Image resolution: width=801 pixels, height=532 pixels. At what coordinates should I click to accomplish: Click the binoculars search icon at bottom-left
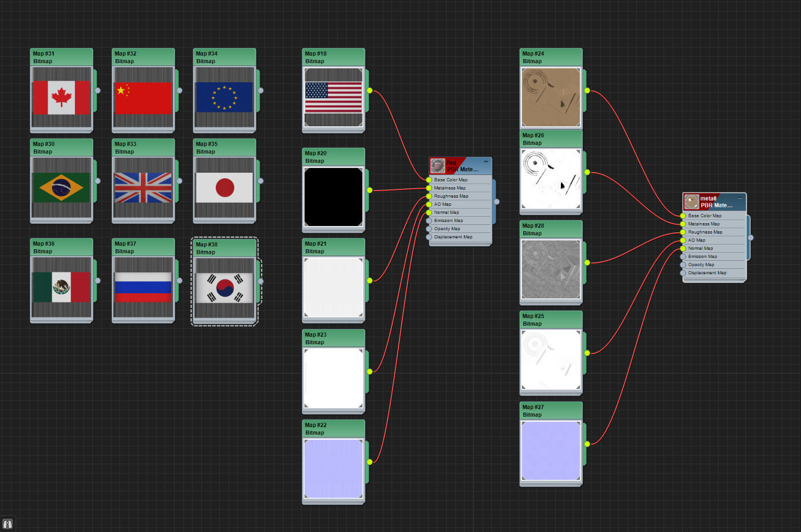(x=8, y=524)
